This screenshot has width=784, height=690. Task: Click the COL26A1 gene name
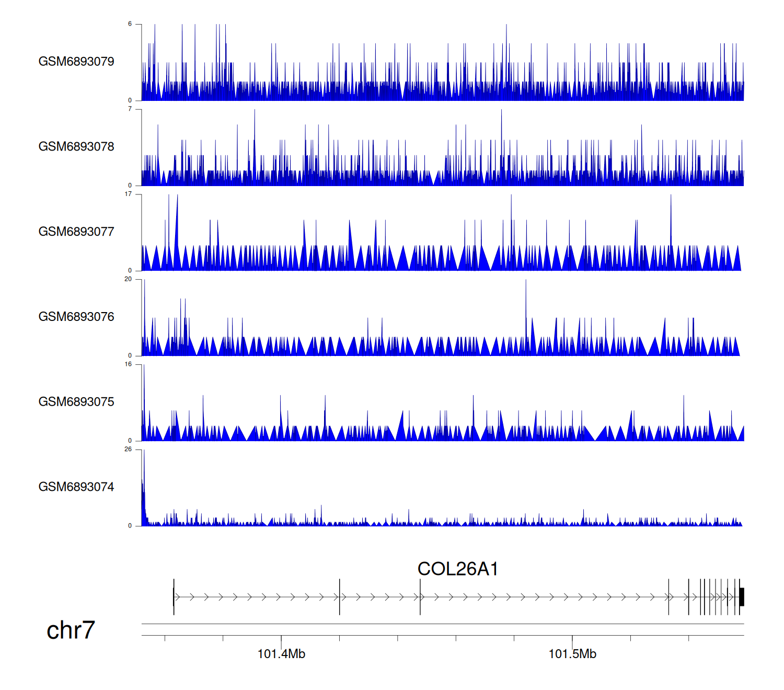pyautogui.click(x=457, y=569)
